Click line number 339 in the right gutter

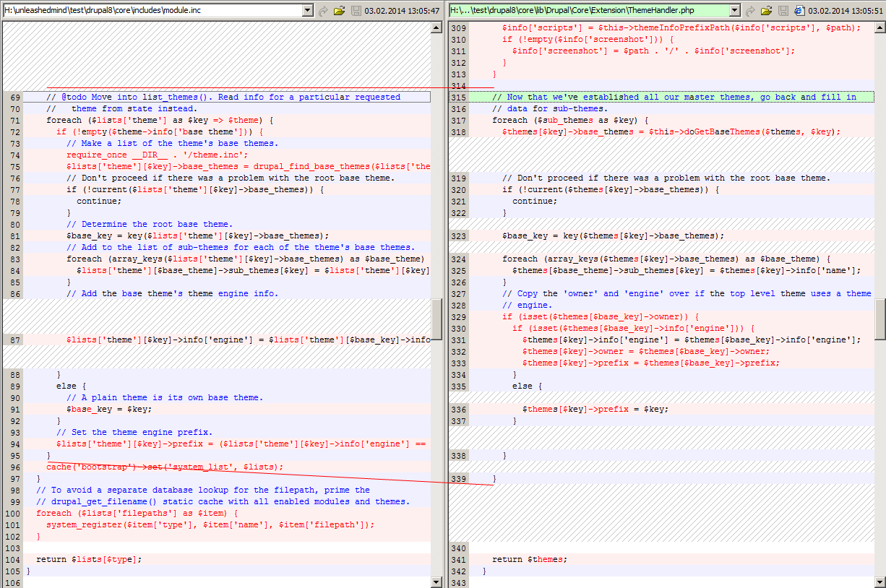[458, 477]
